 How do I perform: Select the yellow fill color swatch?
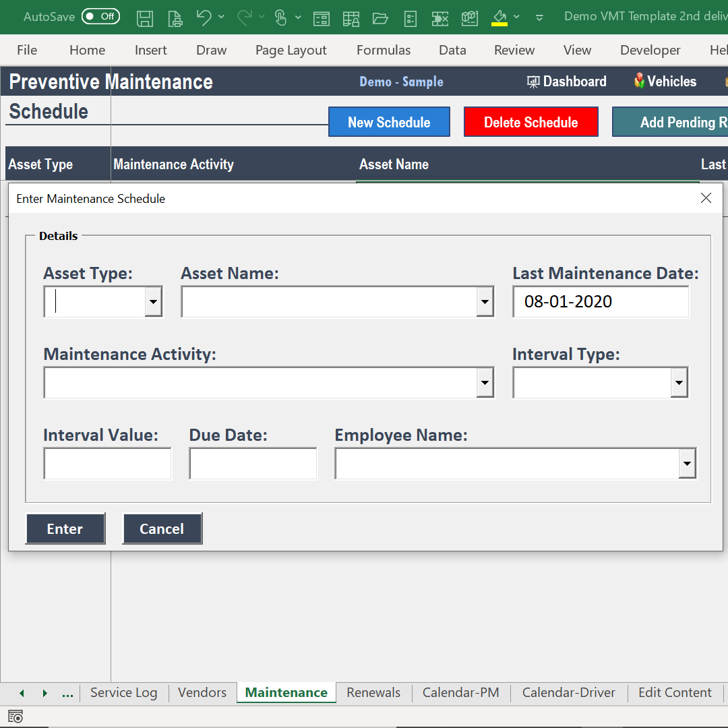pos(499,24)
